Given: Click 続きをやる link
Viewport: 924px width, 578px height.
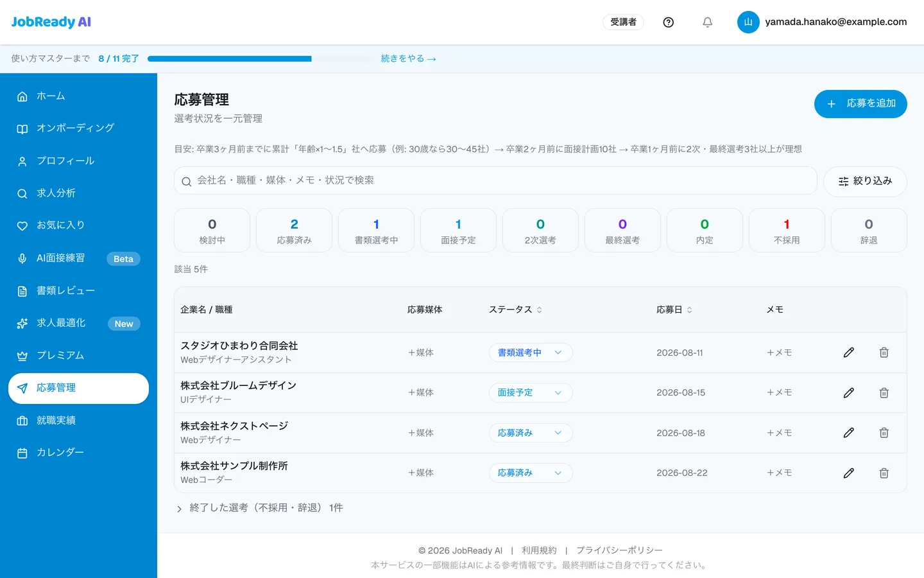Looking at the screenshot, I should coord(409,58).
